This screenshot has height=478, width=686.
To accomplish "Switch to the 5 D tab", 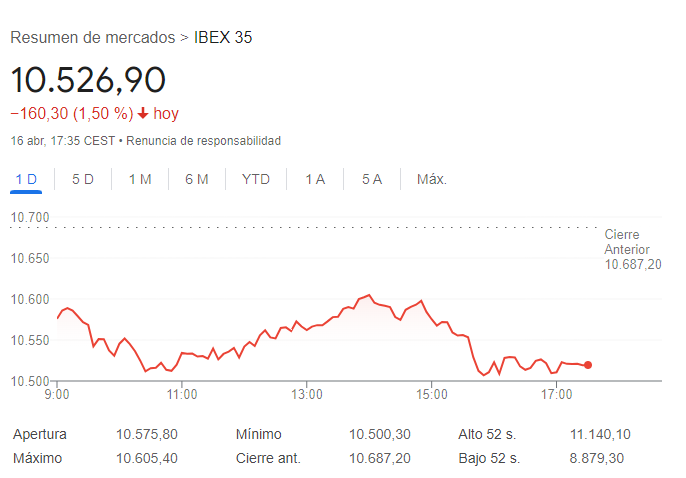I will click(83, 179).
